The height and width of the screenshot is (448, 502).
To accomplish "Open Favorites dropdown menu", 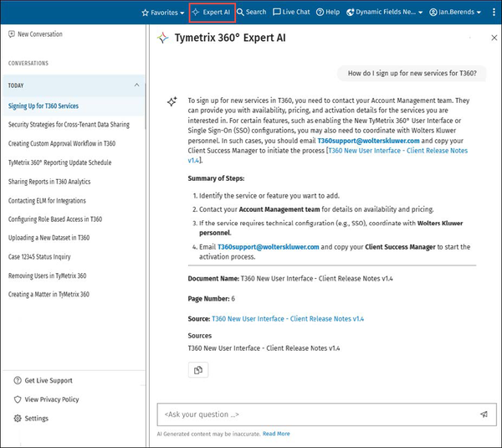I will (162, 13).
